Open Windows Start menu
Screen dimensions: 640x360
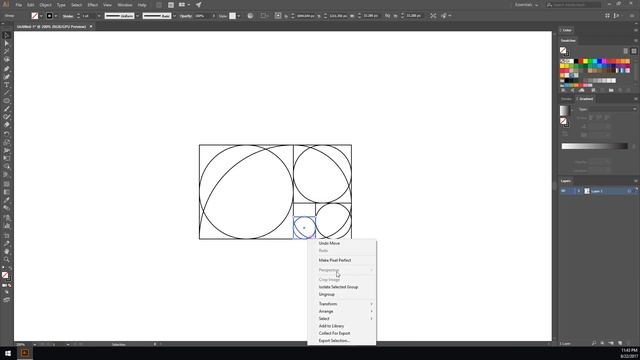[8, 353]
